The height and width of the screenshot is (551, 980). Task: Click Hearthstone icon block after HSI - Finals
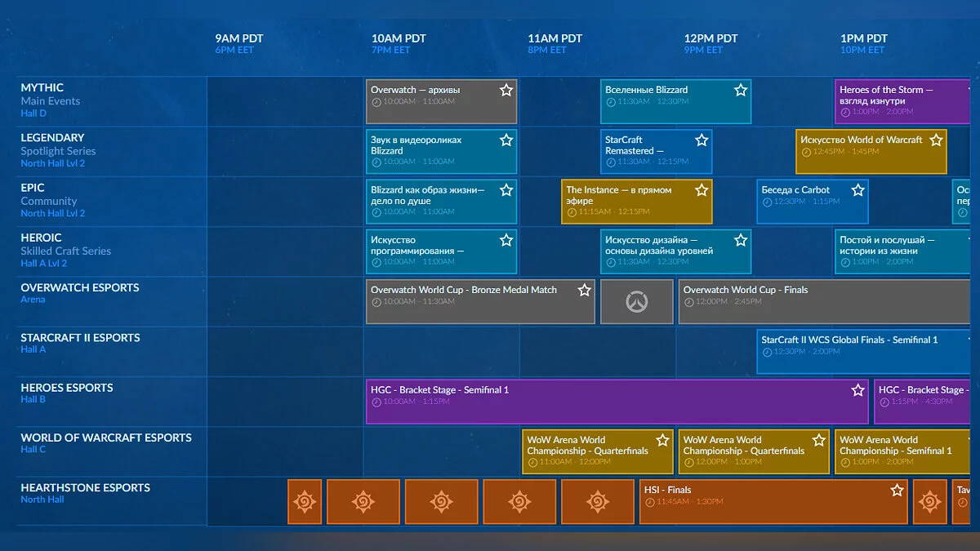click(x=929, y=502)
